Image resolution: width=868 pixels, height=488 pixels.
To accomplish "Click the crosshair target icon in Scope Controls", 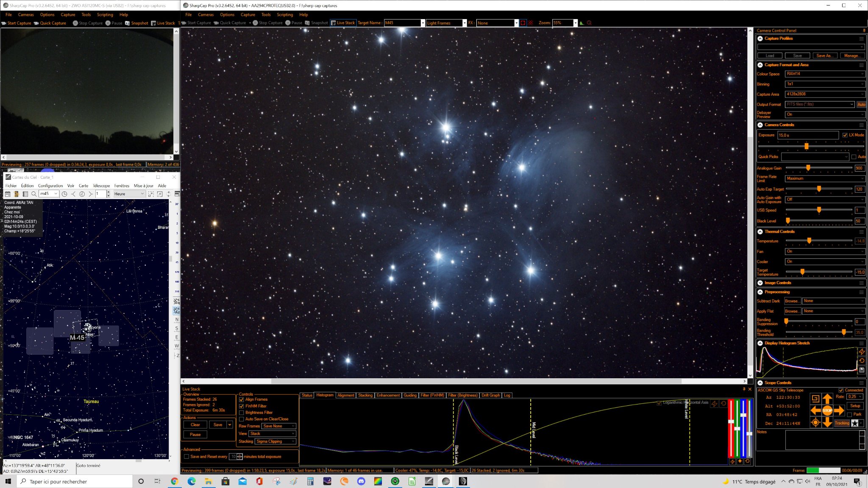I will coord(815,422).
